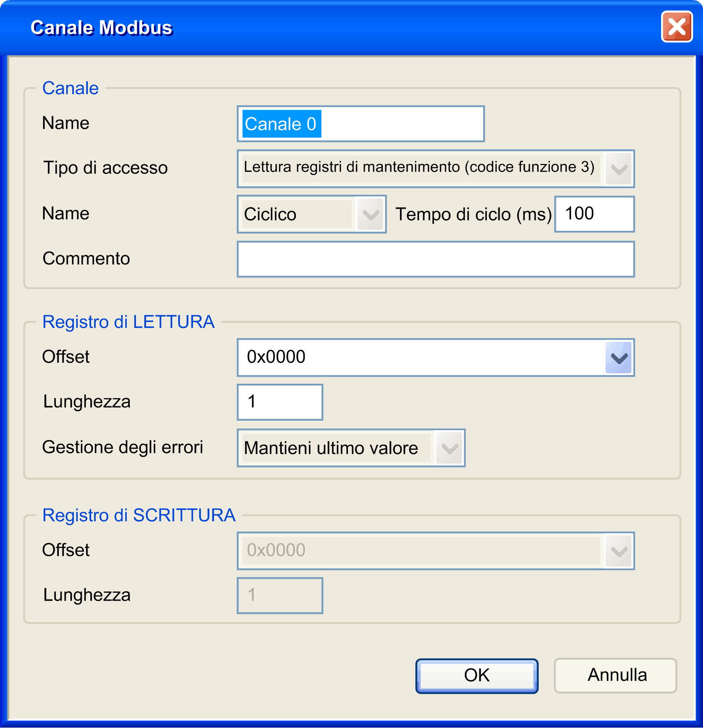Expand the Gestione degli errori dropdown arrow
This screenshot has width=703, height=728.
[449, 448]
